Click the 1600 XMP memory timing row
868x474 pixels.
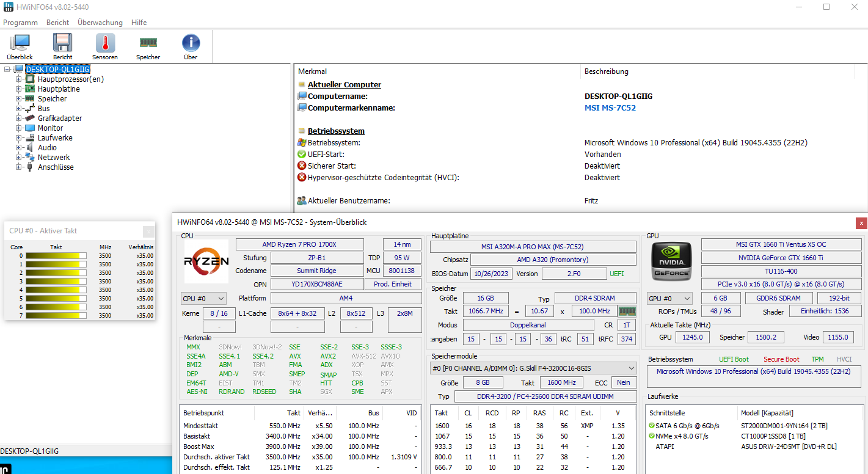click(533, 426)
